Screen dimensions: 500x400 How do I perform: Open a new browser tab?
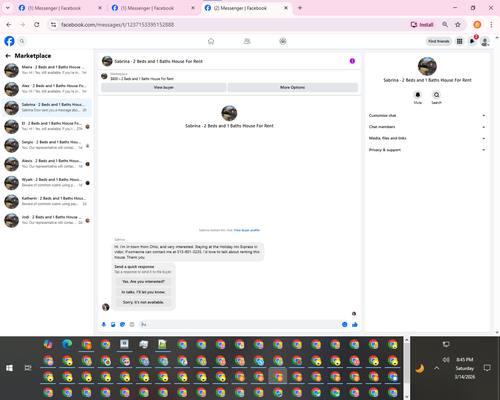[x=300, y=8]
